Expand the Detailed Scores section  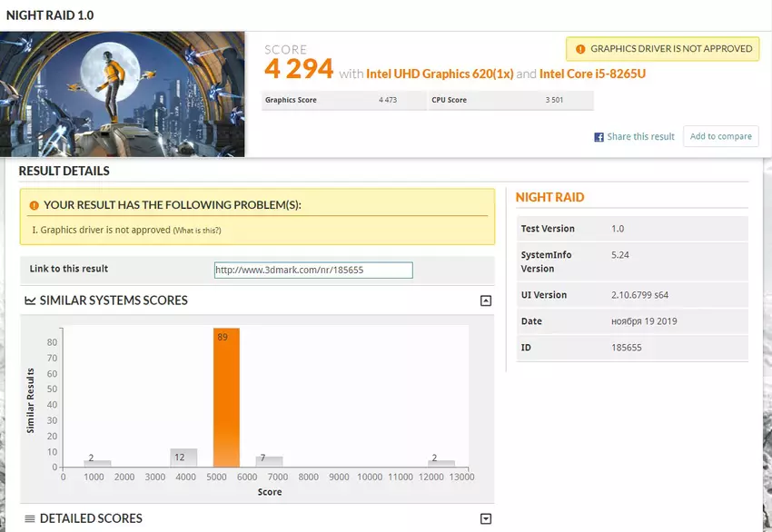click(486, 518)
